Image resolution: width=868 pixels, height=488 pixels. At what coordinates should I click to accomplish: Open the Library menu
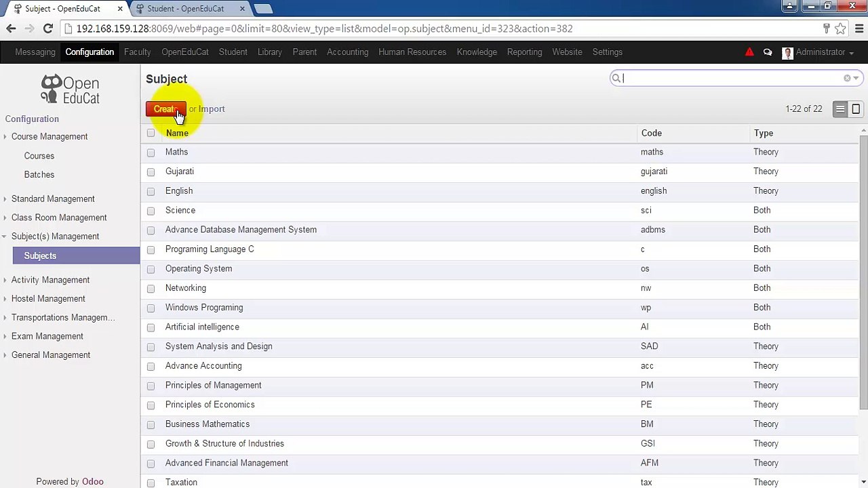tap(270, 52)
